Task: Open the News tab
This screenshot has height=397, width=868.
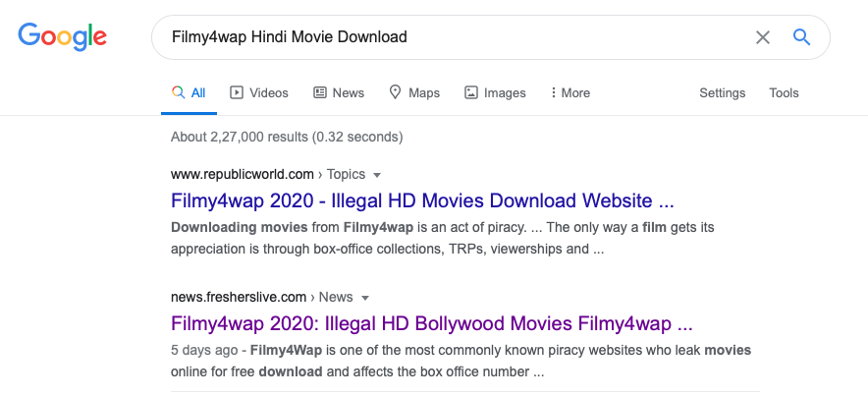Action: [x=339, y=92]
